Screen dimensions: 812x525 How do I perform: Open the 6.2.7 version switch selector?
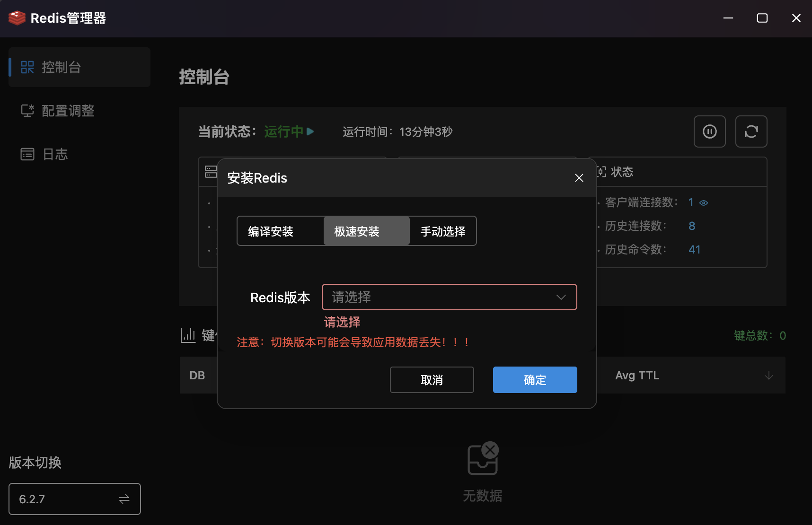click(x=75, y=499)
